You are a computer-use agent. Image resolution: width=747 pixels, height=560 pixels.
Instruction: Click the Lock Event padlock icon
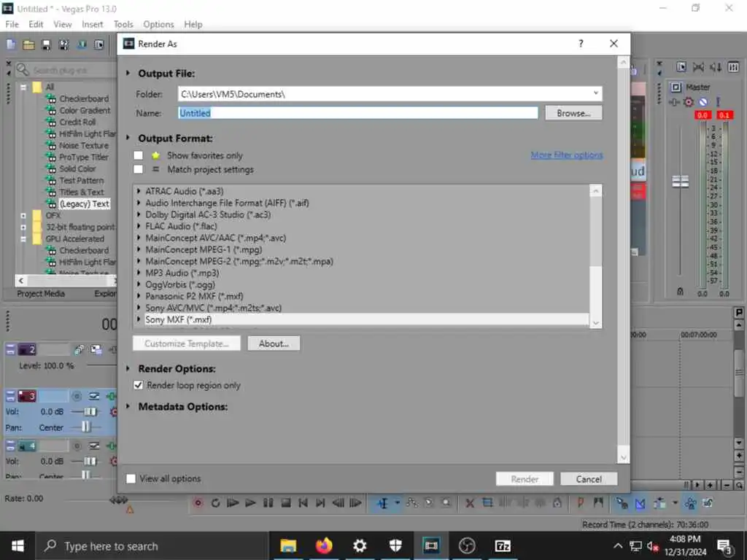(557, 503)
